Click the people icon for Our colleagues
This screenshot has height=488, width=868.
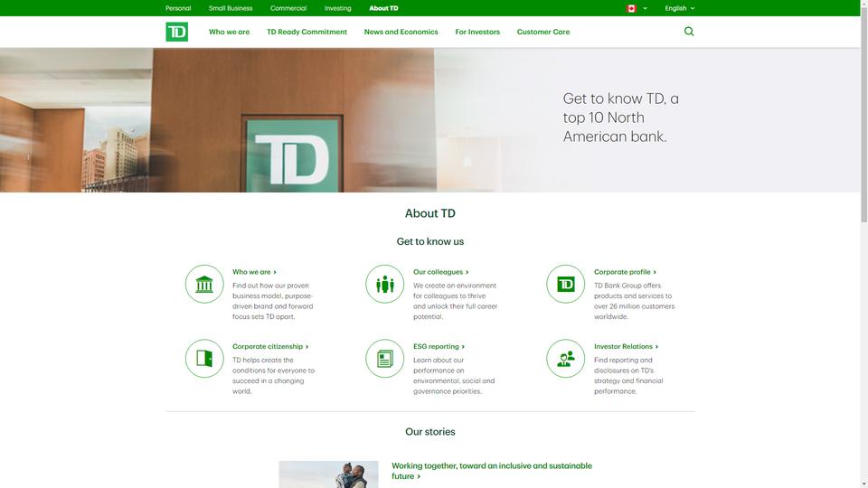tap(385, 284)
